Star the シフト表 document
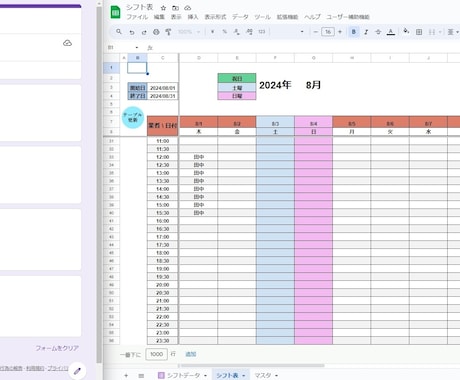Image resolution: width=460 pixels, height=380 pixels. click(163, 8)
